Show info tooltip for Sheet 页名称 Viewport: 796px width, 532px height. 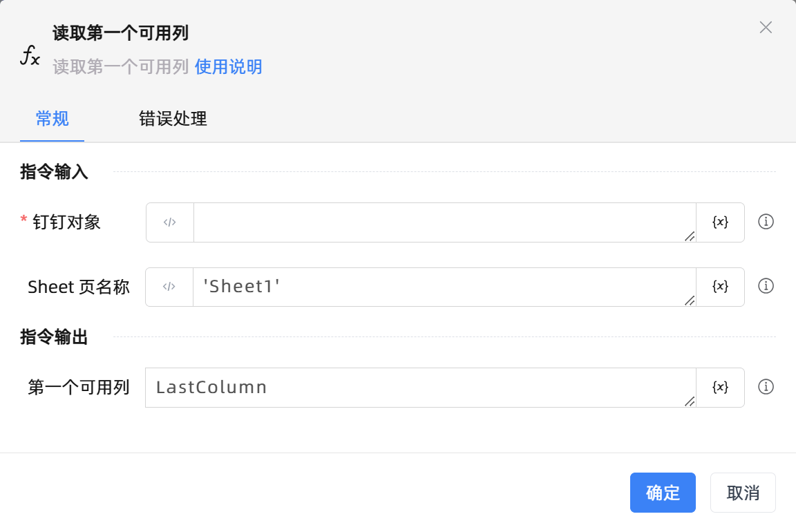point(766,286)
